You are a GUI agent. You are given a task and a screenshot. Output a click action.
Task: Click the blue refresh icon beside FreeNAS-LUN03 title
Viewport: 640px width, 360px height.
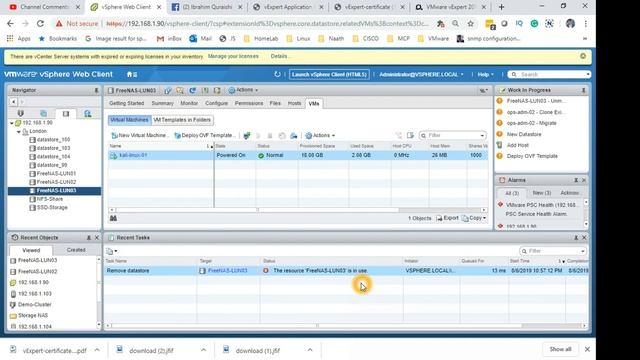(192, 90)
